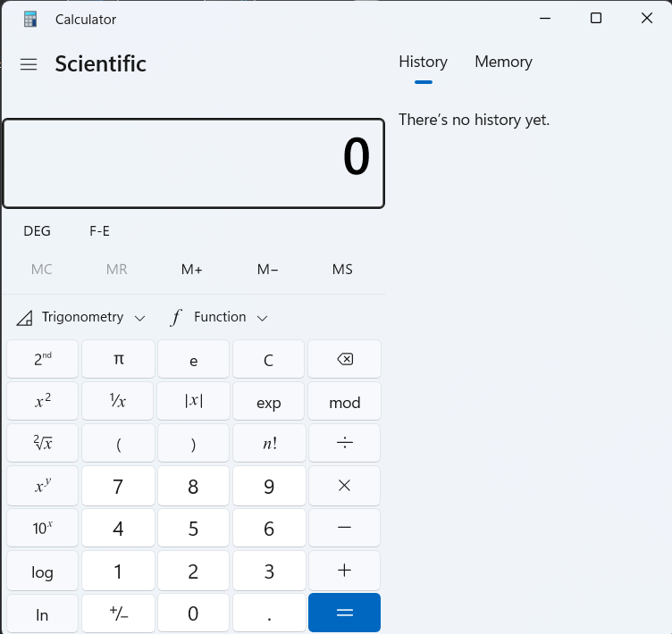The height and width of the screenshot is (634, 672).
Task: Toggle the 2nd function key
Action: coord(43,360)
